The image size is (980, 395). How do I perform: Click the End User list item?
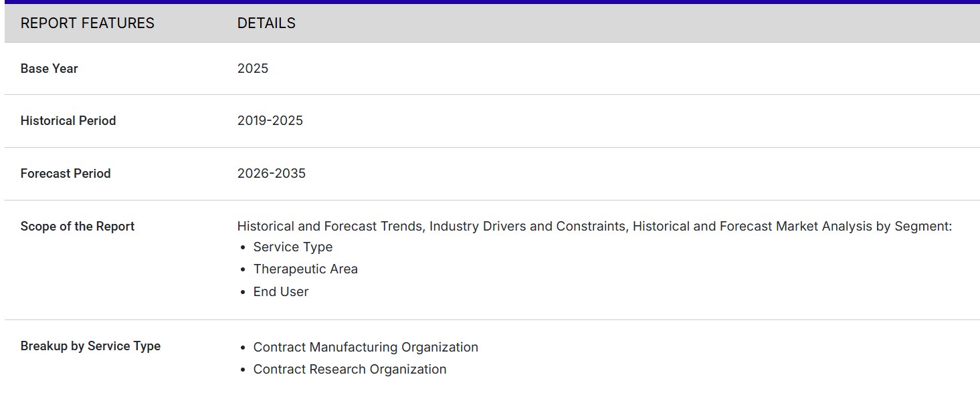click(x=280, y=292)
